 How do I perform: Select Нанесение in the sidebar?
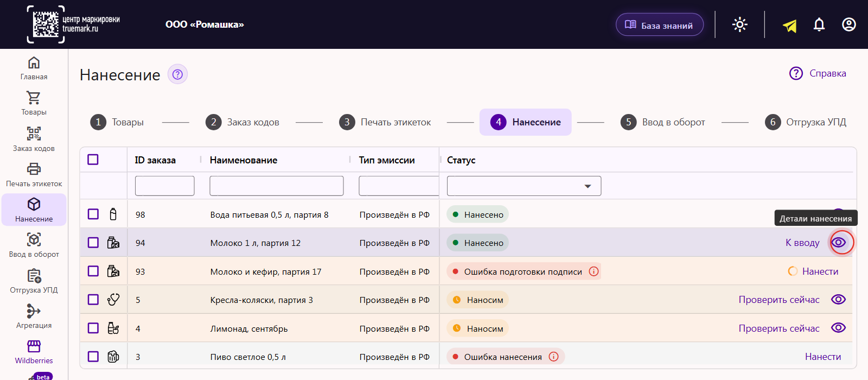(34, 210)
